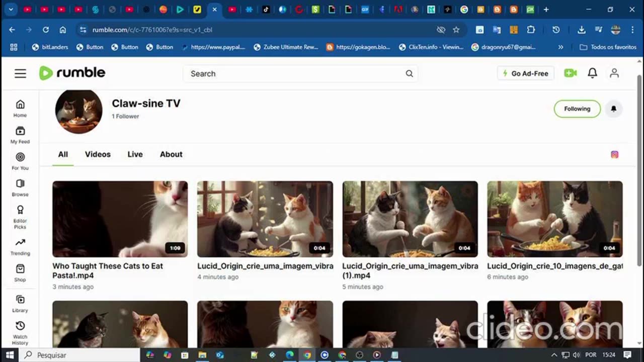Open the user profile icon
The image size is (644, 362).
point(614,73)
